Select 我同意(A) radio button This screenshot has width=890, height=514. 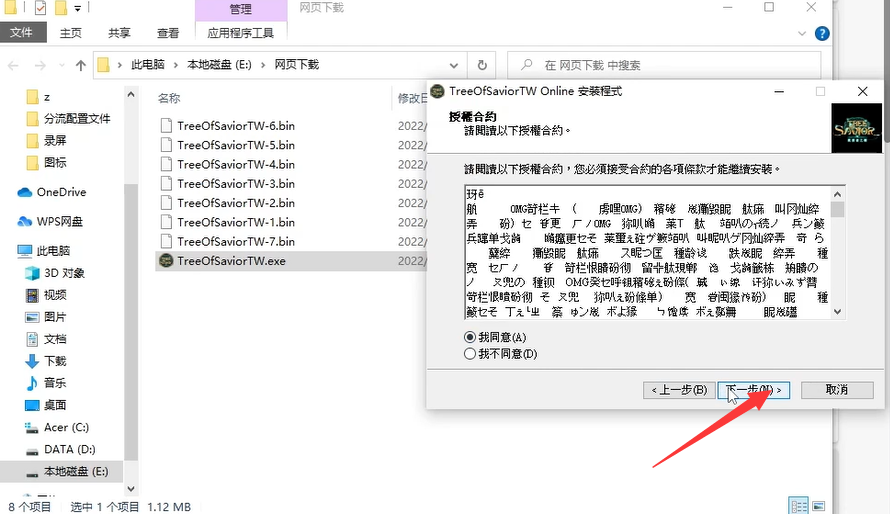(469, 337)
